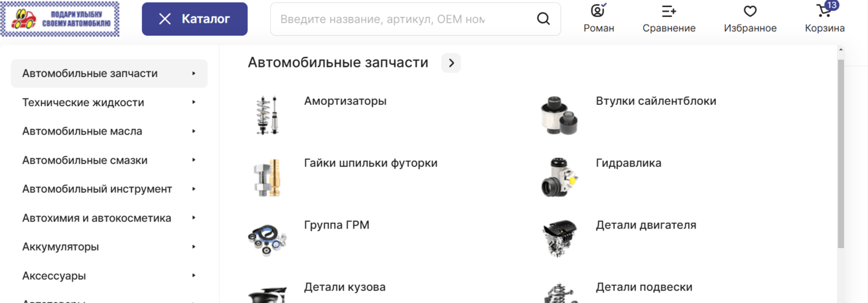Select Автомобильные масла in sidebar
This screenshot has width=868, height=303.
(x=82, y=131)
